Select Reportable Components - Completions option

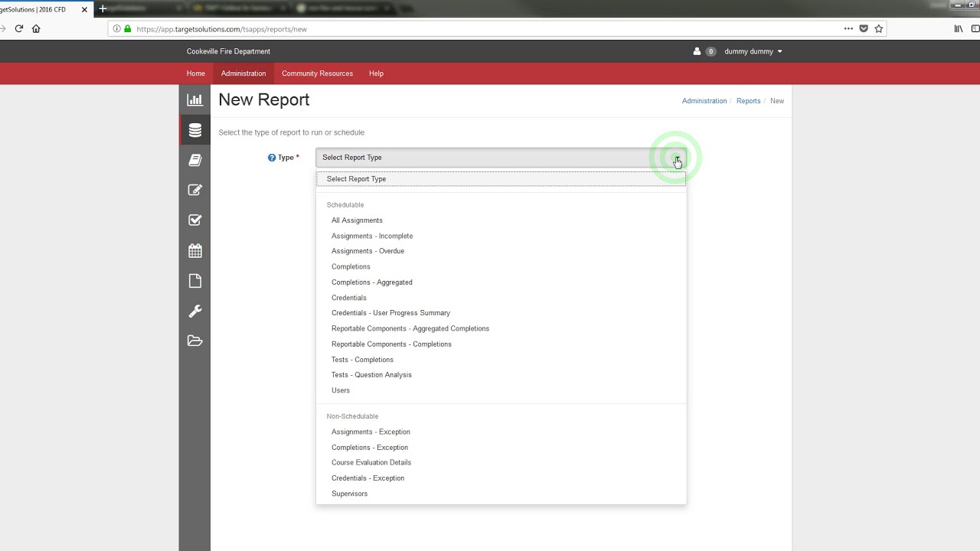(x=501, y=344)
